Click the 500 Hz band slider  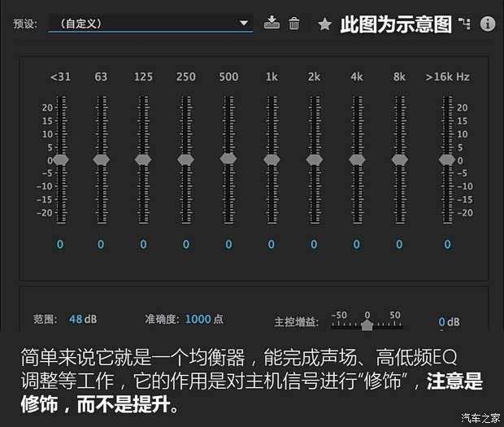coord(228,159)
